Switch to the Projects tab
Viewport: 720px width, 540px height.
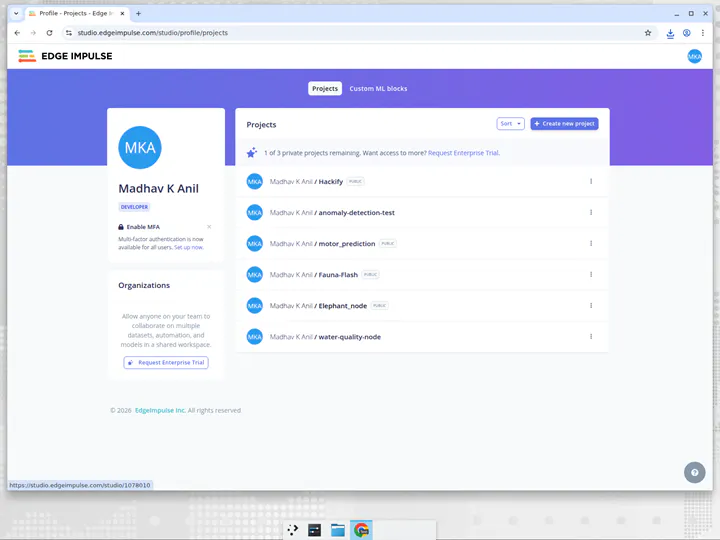point(325,89)
